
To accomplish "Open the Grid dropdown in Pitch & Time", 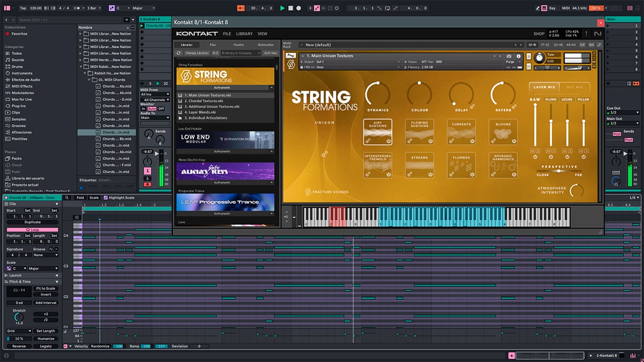I will (x=19, y=331).
